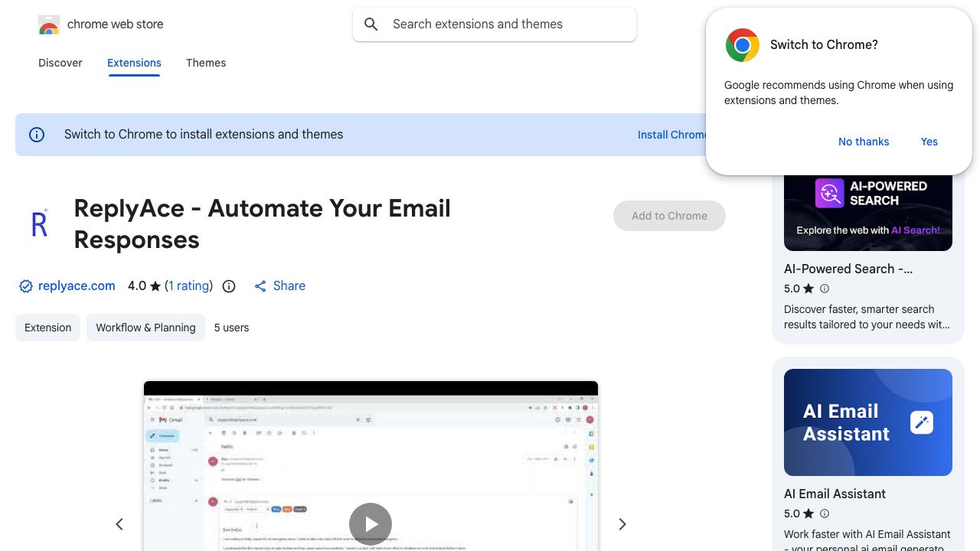Click the 5 users text
The image size is (980, 551).
coord(231,328)
